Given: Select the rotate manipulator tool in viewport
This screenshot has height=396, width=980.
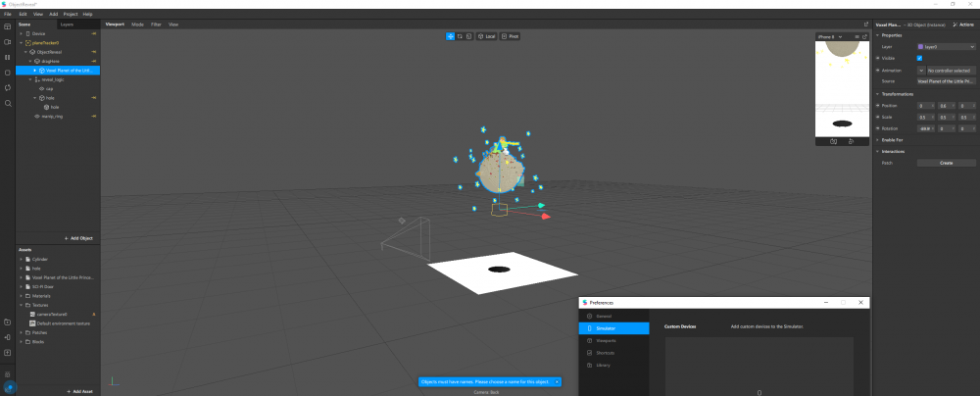Looking at the screenshot, I should (x=460, y=36).
